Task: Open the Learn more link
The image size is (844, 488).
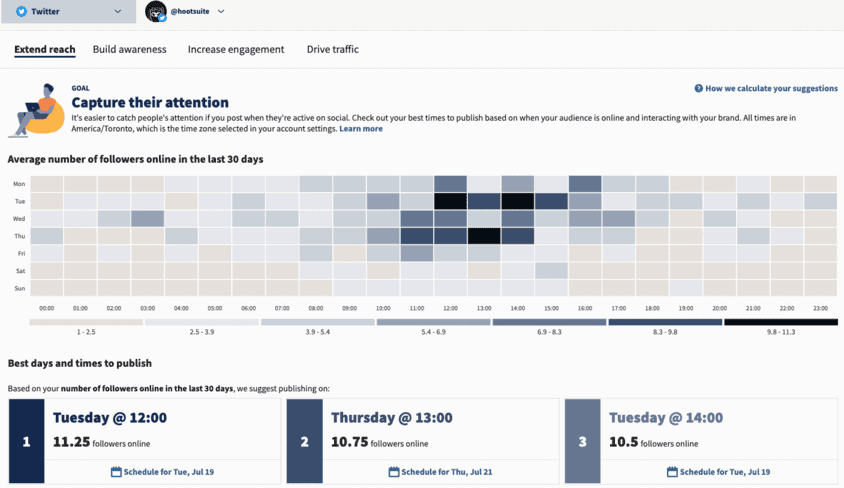Action: pyautogui.click(x=361, y=129)
